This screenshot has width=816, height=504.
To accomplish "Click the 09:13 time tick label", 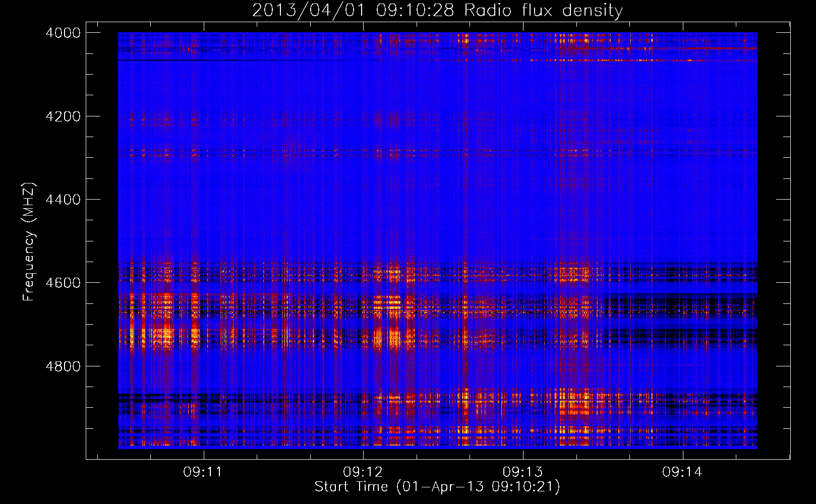I will click(522, 472).
